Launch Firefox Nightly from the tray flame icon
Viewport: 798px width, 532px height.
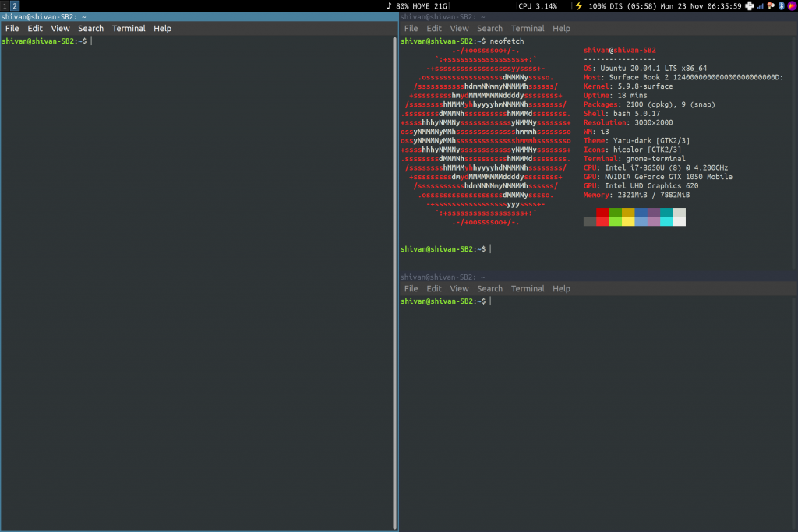[792, 5]
